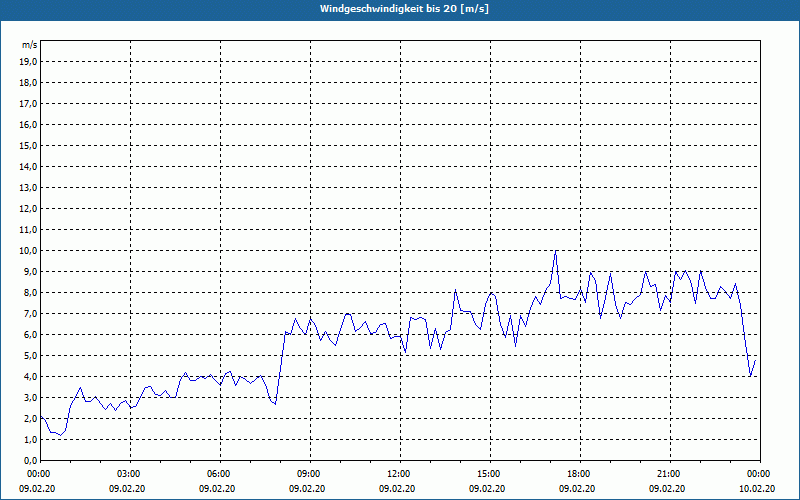Click the '1,0' y-axis label

click(x=31, y=439)
